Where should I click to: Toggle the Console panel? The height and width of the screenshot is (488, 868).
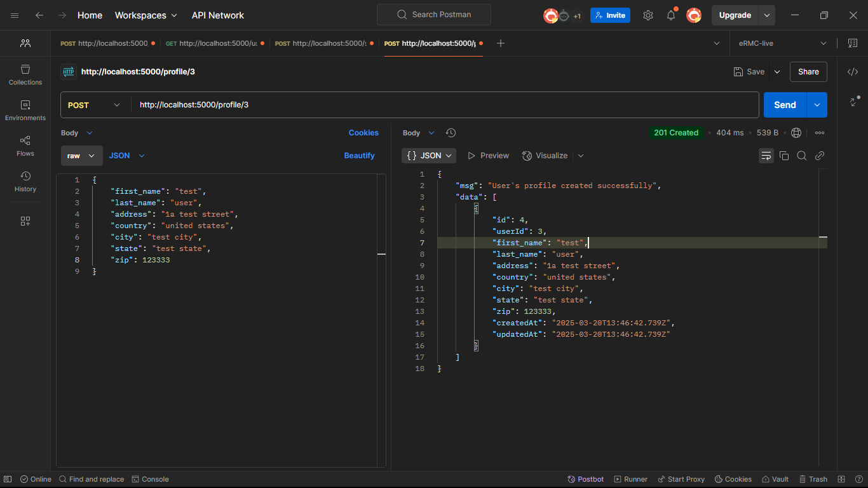150,479
